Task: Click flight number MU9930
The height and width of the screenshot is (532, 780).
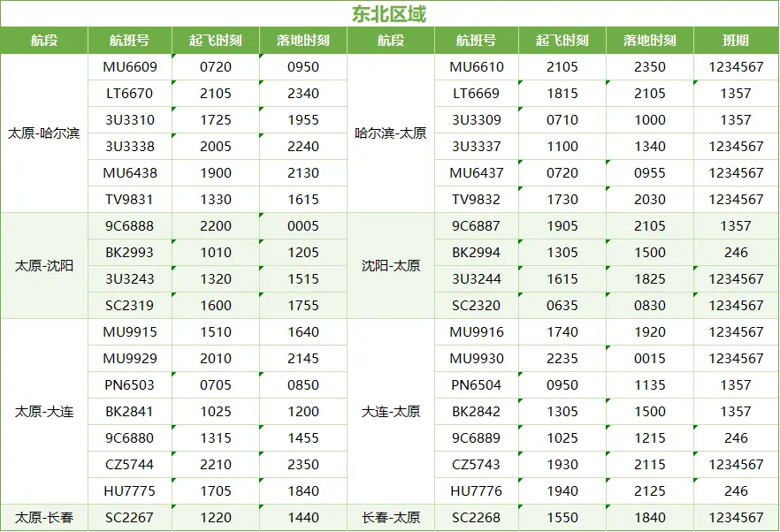Action: 477,359
